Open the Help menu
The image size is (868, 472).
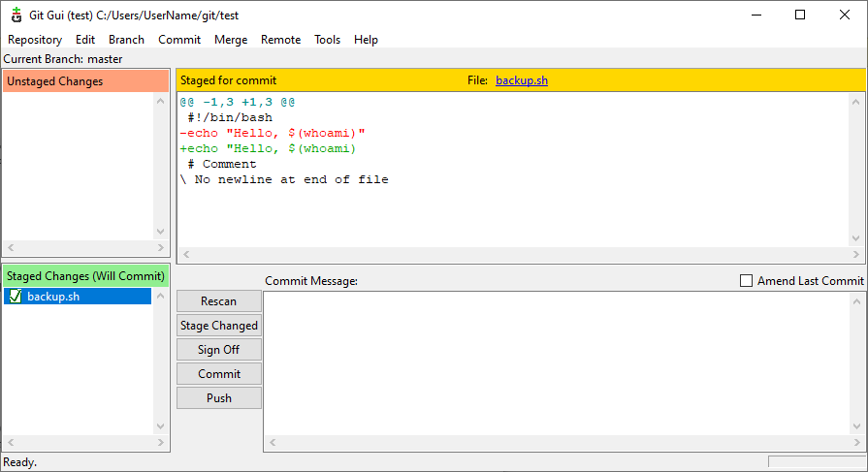(366, 40)
